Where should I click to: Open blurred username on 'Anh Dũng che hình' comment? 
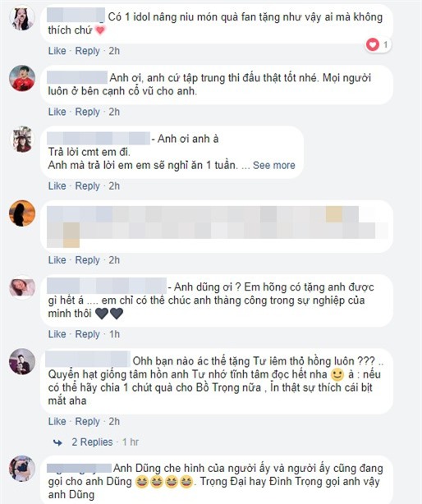[79, 468]
